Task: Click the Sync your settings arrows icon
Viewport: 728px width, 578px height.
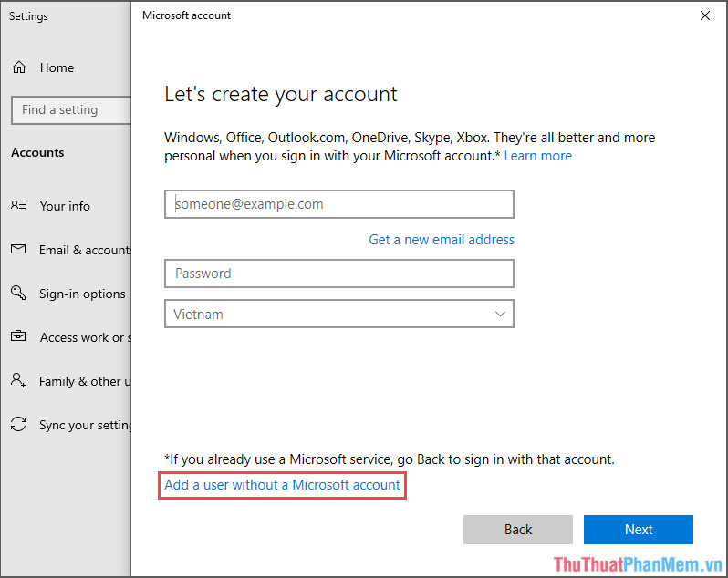Action: click(x=18, y=424)
